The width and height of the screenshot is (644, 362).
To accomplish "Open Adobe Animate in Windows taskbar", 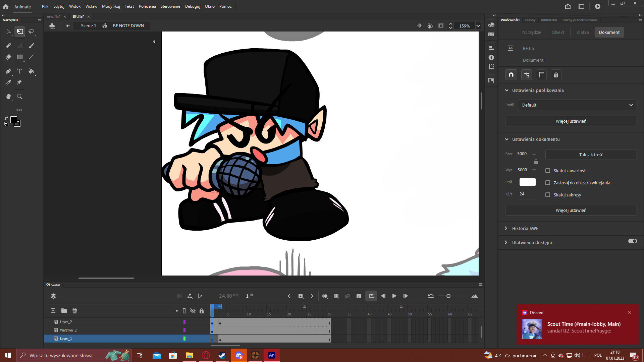I will (x=272, y=355).
